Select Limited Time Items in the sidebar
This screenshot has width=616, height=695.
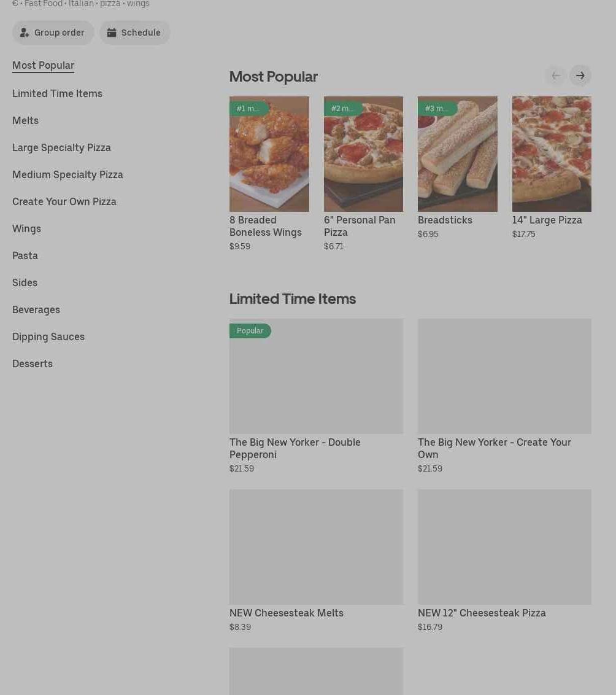57,93
